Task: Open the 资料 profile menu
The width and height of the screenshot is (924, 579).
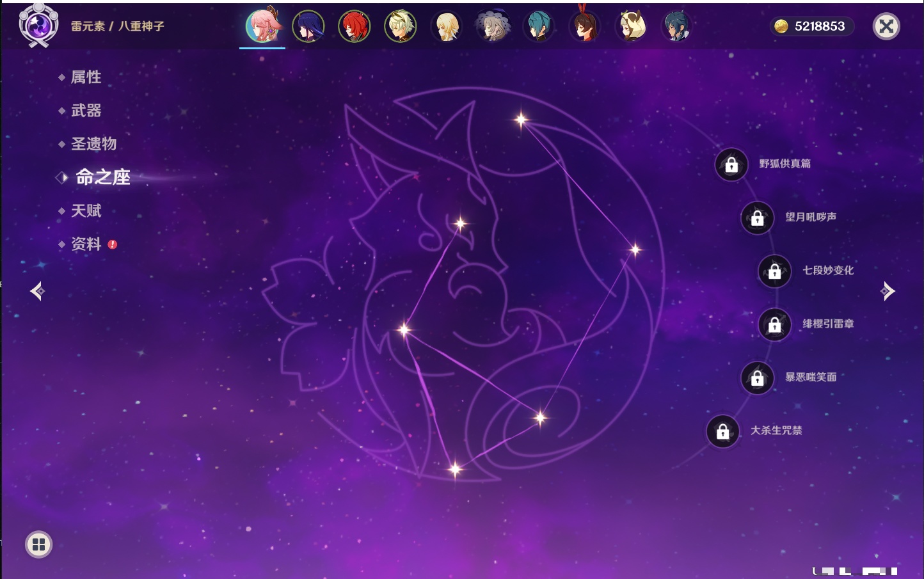Action: pyautogui.click(x=86, y=244)
